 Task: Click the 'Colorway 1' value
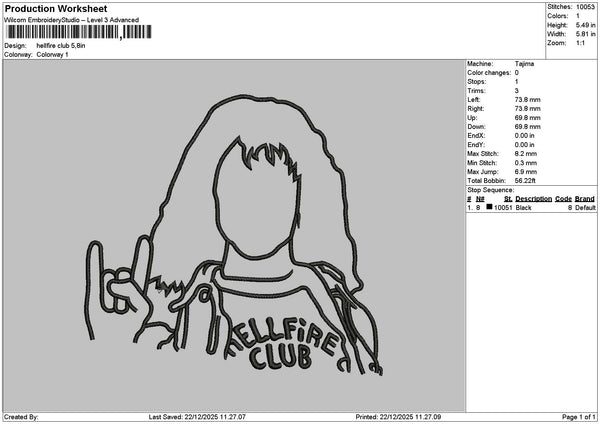pyautogui.click(x=52, y=55)
